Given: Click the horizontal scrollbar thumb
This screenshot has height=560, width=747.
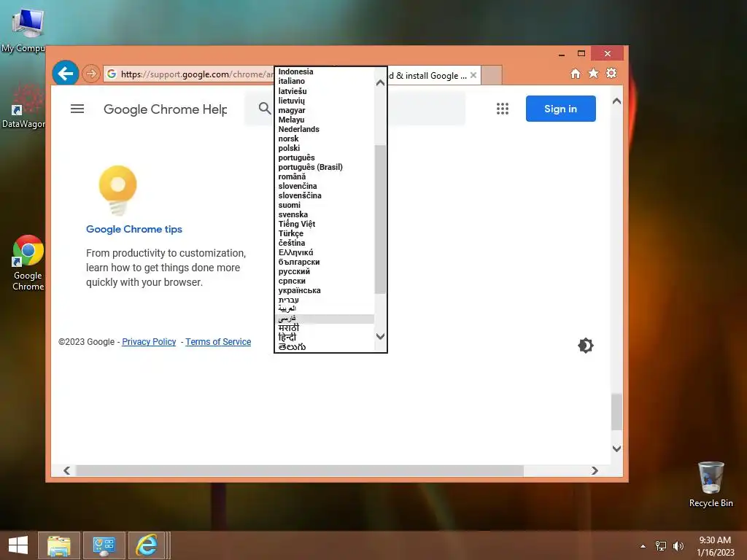Looking at the screenshot, I should pyautogui.click(x=300, y=470).
